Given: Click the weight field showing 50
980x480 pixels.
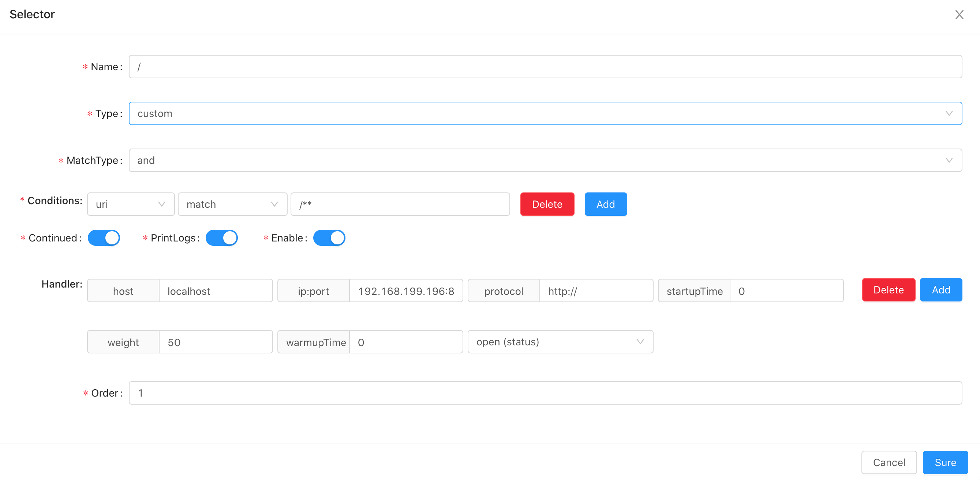Looking at the screenshot, I should click(215, 342).
